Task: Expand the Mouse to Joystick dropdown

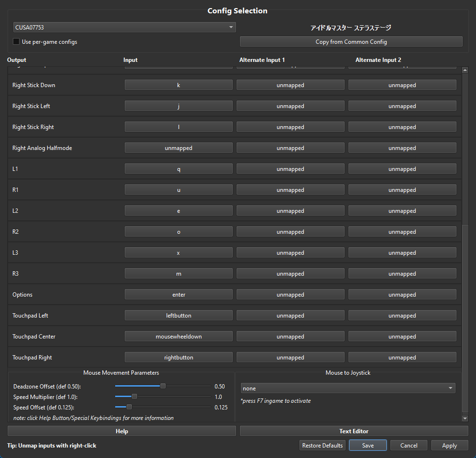Action: tap(348, 388)
